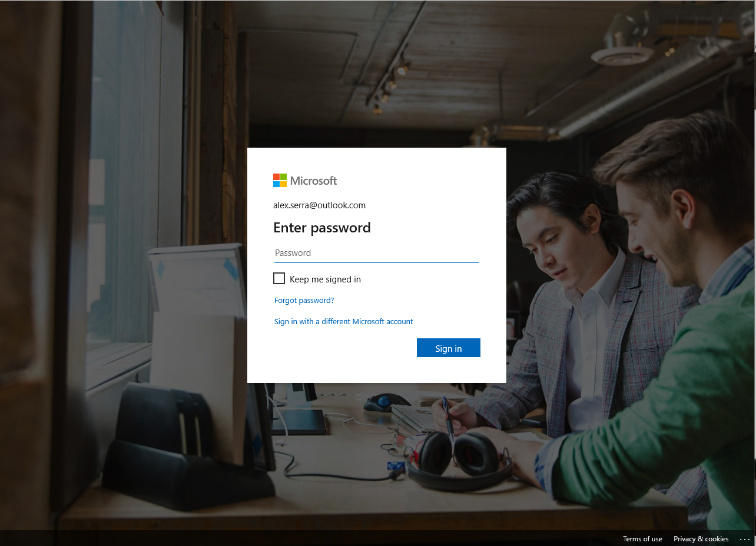Open the Forgot password? link
The height and width of the screenshot is (546, 756).
point(304,301)
